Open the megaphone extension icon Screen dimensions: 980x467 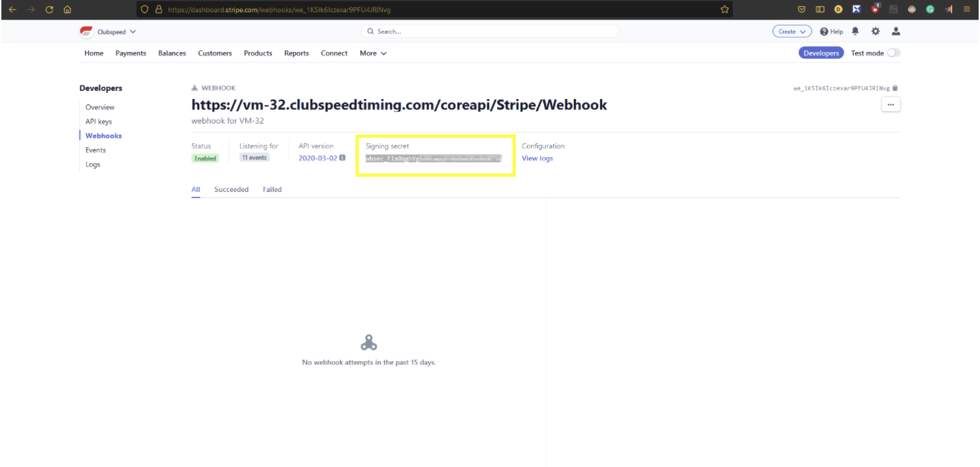click(949, 10)
